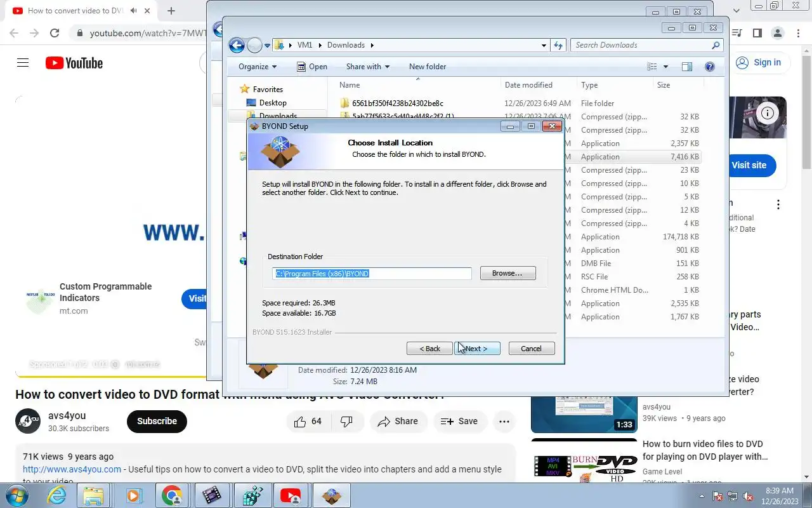812x508 pixels.
Task: Open Chrome profile icon
Action: click(778, 33)
